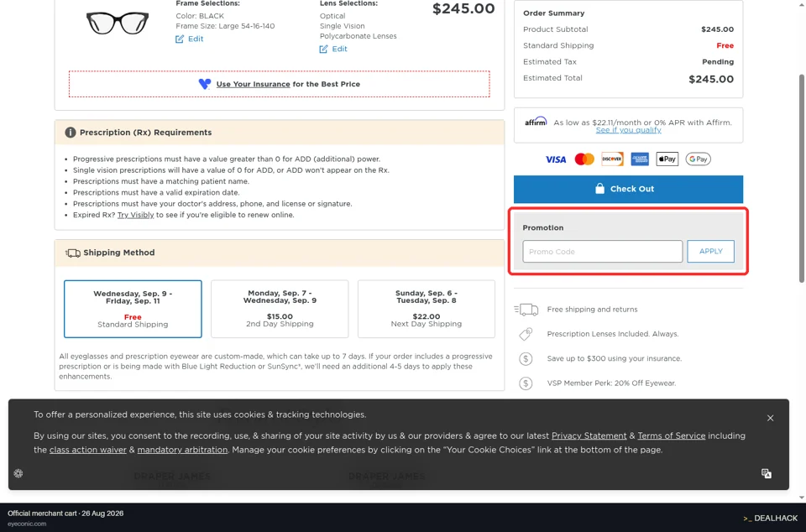Image resolution: width=806 pixels, height=532 pixels.
Task: Click the pencil icon beside lens Edit
Action: point(323,49)
